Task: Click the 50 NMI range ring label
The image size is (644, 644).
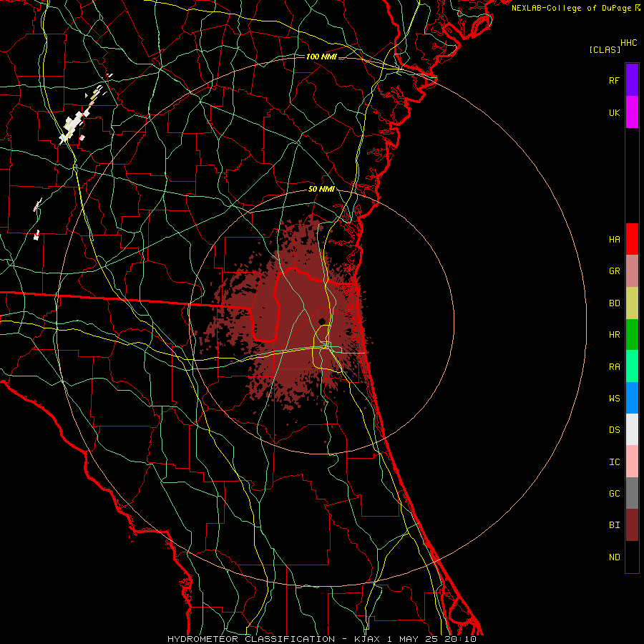Action: (x=321, y=190)
